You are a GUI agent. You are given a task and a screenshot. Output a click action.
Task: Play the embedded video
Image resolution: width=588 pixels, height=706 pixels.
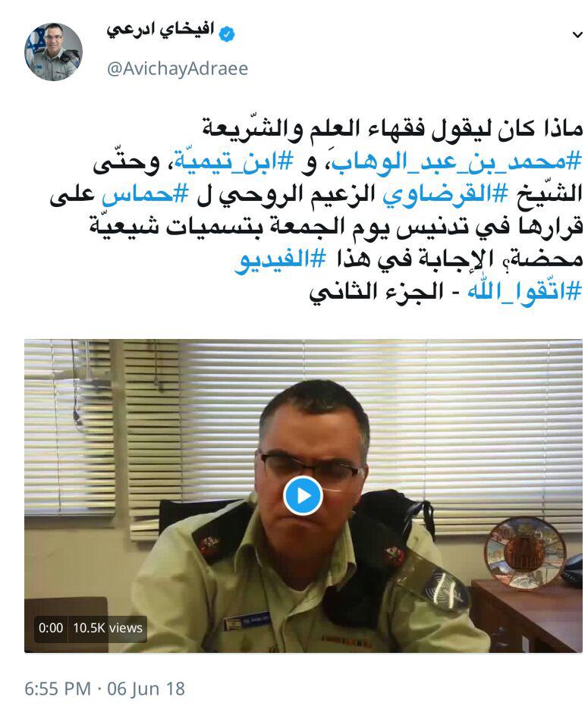click(303, 496)
